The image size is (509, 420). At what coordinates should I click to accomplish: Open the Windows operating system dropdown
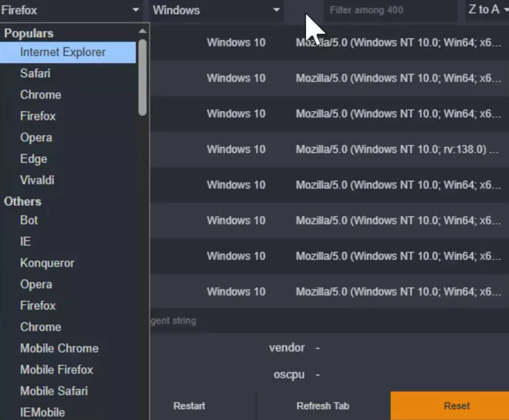pos(216,10)
